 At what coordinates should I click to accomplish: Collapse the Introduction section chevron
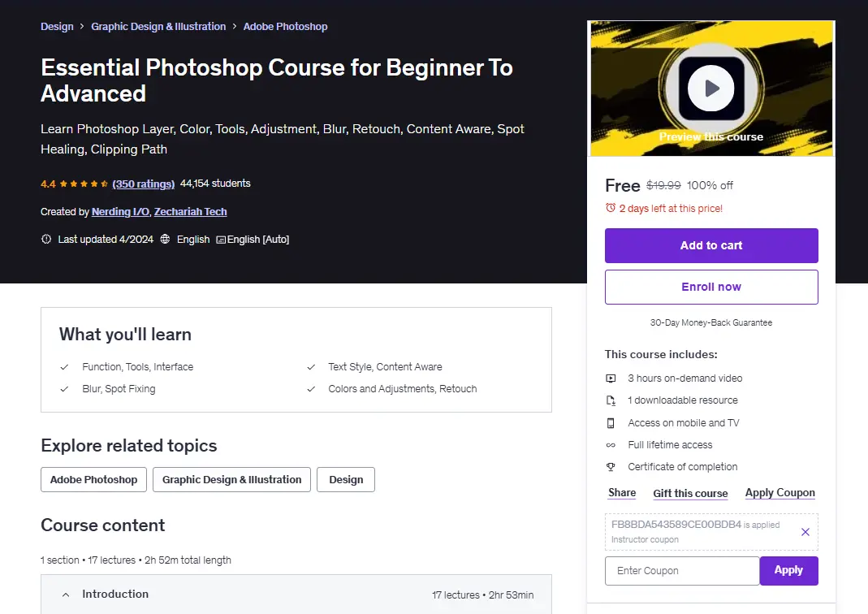(65, 595)
